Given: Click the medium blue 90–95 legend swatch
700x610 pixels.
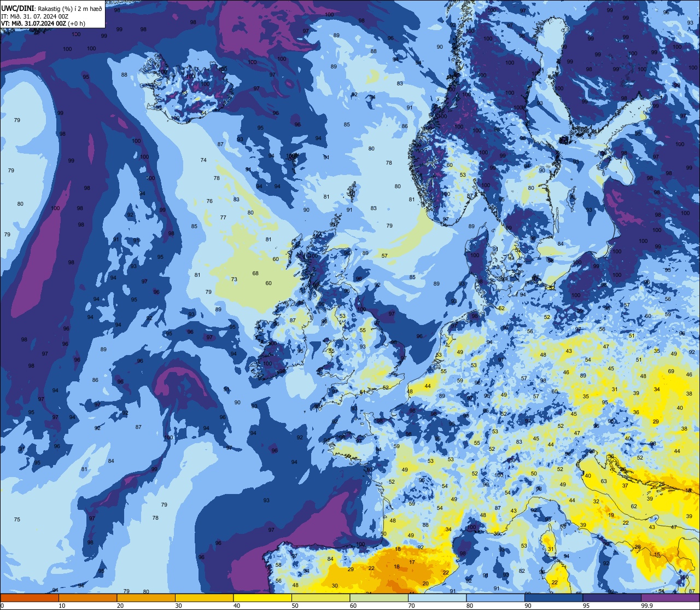Looking at the screenshot, I should (553, 598).
